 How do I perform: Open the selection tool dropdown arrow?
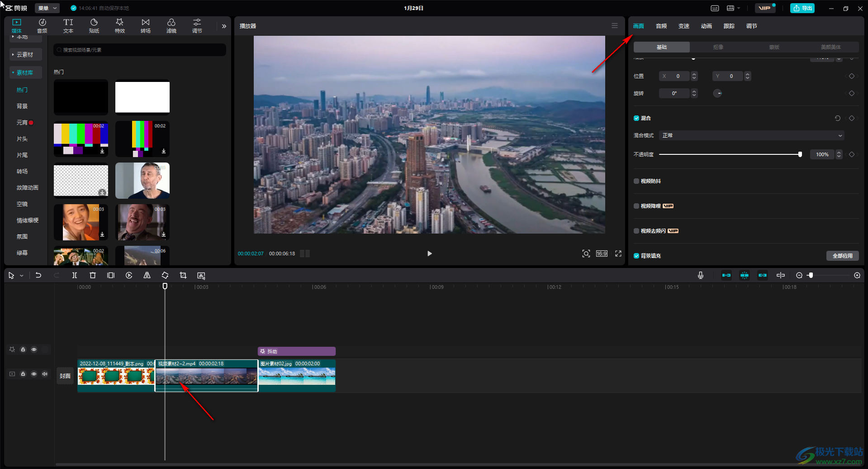pos(21,275)
